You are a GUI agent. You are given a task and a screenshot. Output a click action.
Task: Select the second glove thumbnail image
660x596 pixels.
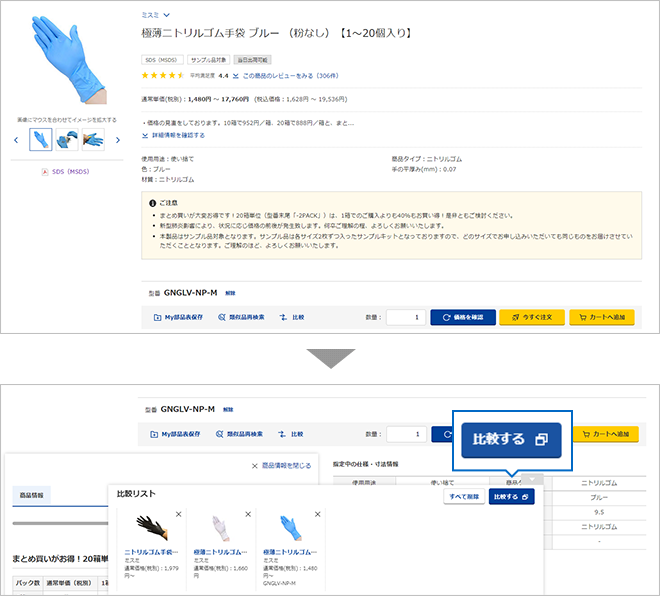68,139
